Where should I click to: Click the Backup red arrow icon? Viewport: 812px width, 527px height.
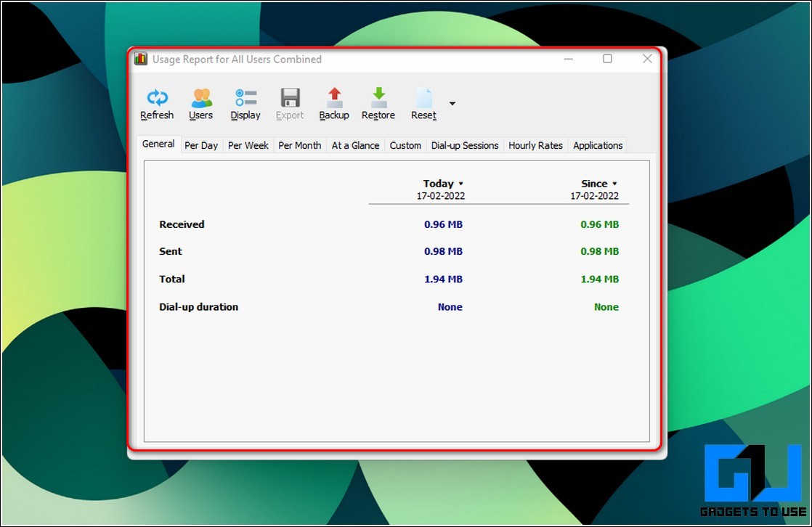[x=334, y=97]
